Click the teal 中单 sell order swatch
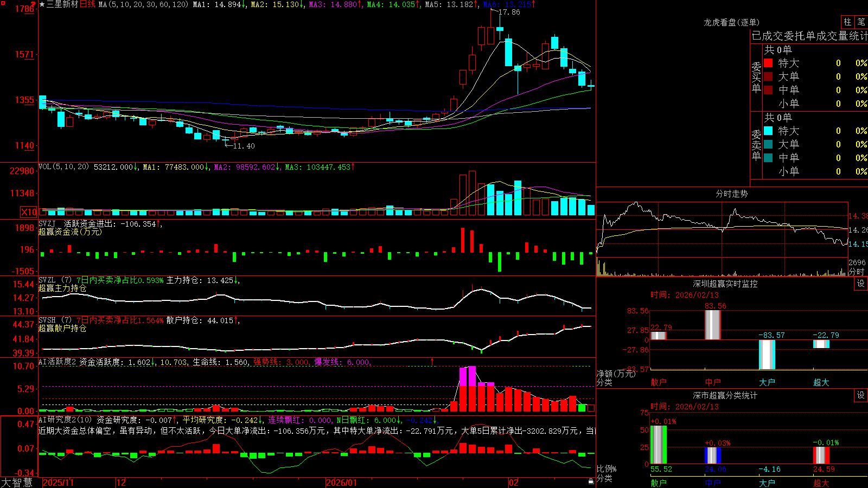The image size is (868, 488). click(768, 157)
